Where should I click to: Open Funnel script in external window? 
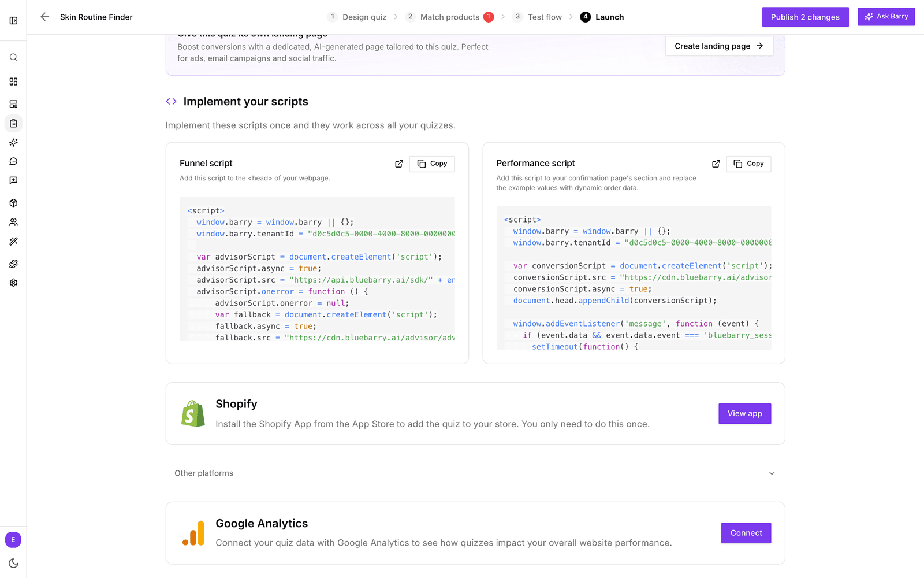pos(398,164)
